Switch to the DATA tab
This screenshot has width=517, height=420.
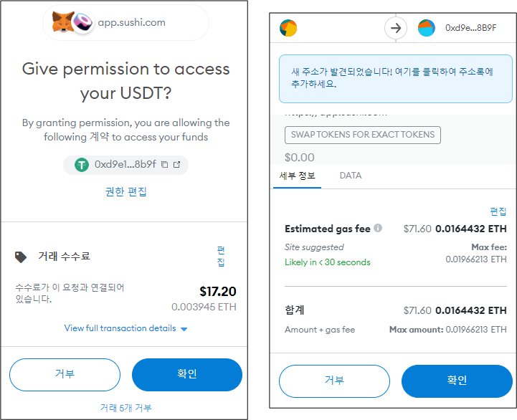(x=351, y=176)
